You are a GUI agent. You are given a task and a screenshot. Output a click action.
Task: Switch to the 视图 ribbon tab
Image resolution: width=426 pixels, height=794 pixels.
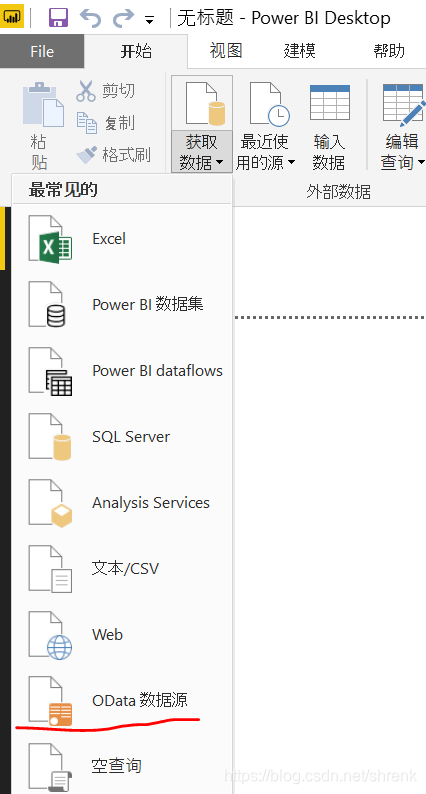226,51
